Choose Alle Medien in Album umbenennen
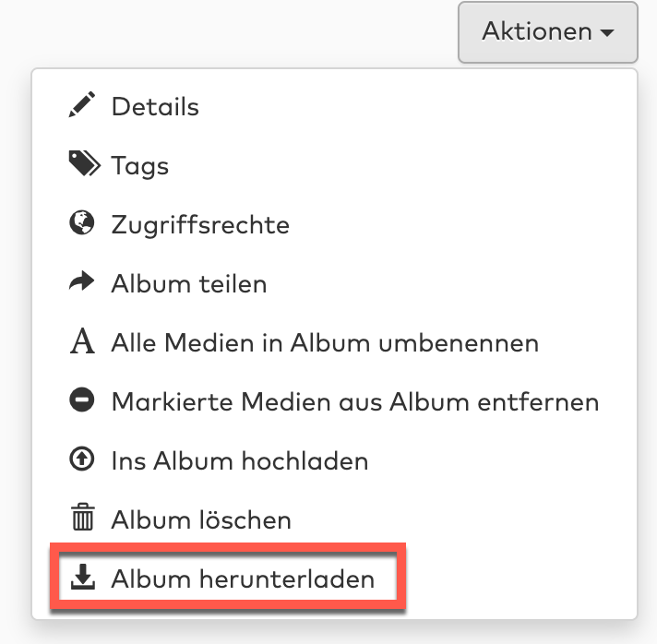Screen dimensions: 657x644 point(325,343)
